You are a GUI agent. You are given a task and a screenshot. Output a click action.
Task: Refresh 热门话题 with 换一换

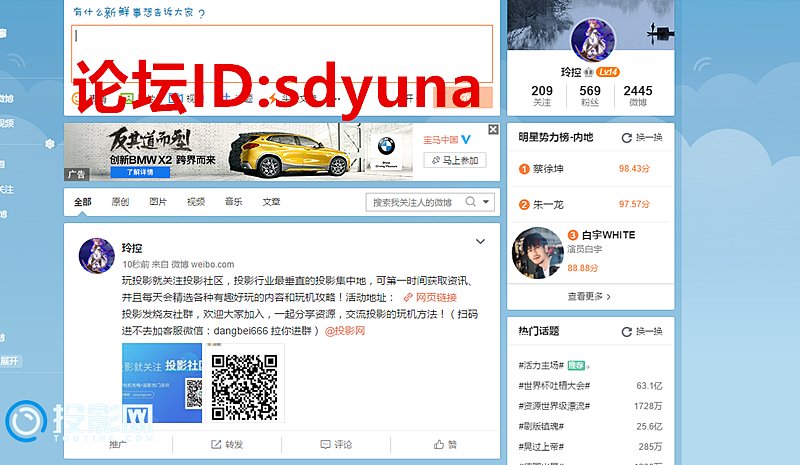coord(642,332)
